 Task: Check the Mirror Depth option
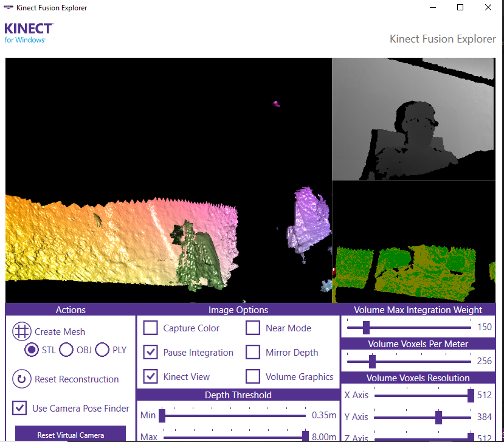tap(253, 352)
